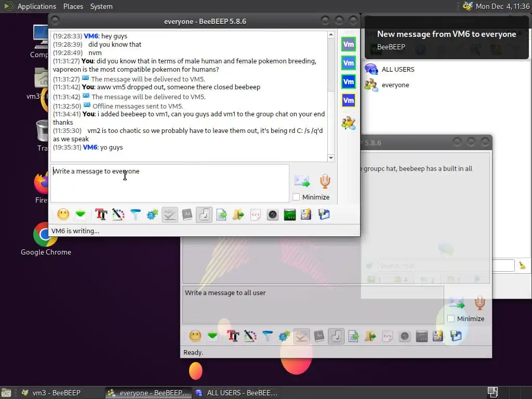Click the green terminal icon in everyone toolbar
The height and width of the screenshot is (399, 532).
click(289, 215)
